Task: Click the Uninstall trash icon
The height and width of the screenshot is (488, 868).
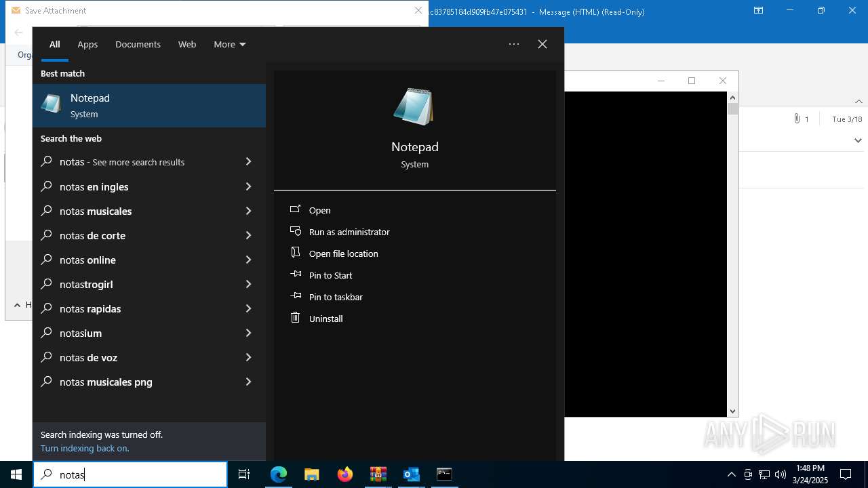Action: (296, 317)
